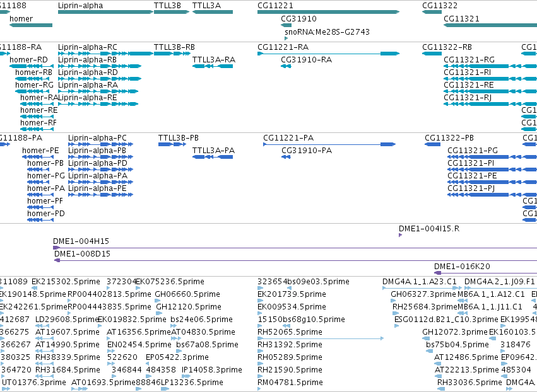
Task: Select transcript homer-RB
Action: [33, 72]
